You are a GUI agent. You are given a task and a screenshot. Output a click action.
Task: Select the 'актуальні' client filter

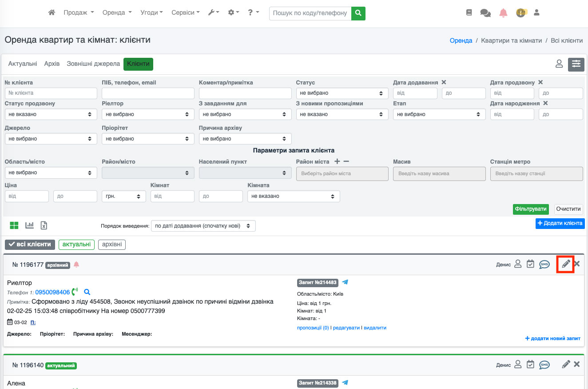click(x=77, y=245)
